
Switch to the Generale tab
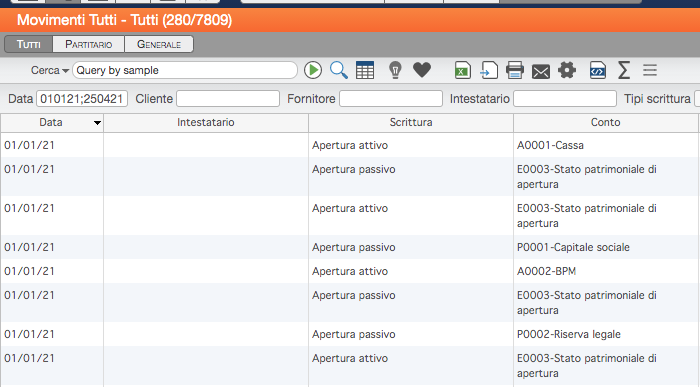(159, 44)
